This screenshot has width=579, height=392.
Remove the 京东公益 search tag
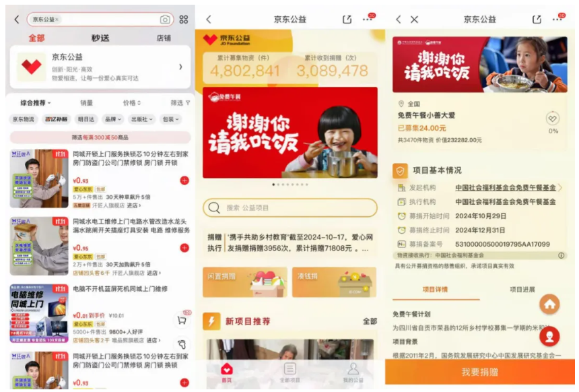(57, 20)
